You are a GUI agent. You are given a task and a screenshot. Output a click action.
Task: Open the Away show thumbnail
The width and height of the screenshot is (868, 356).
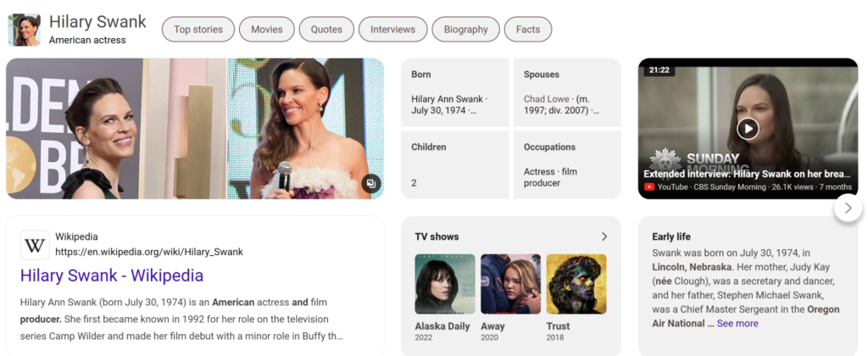[510, 285]
